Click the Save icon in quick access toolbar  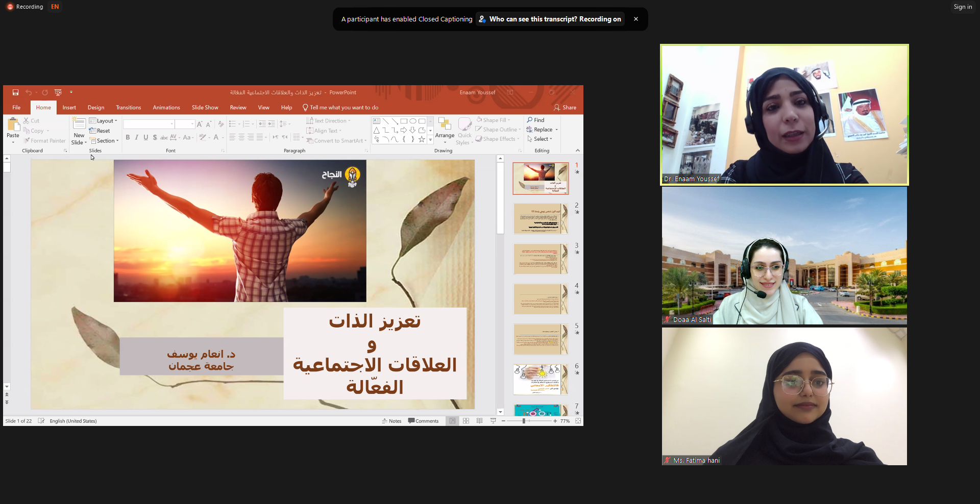[15, 92]
